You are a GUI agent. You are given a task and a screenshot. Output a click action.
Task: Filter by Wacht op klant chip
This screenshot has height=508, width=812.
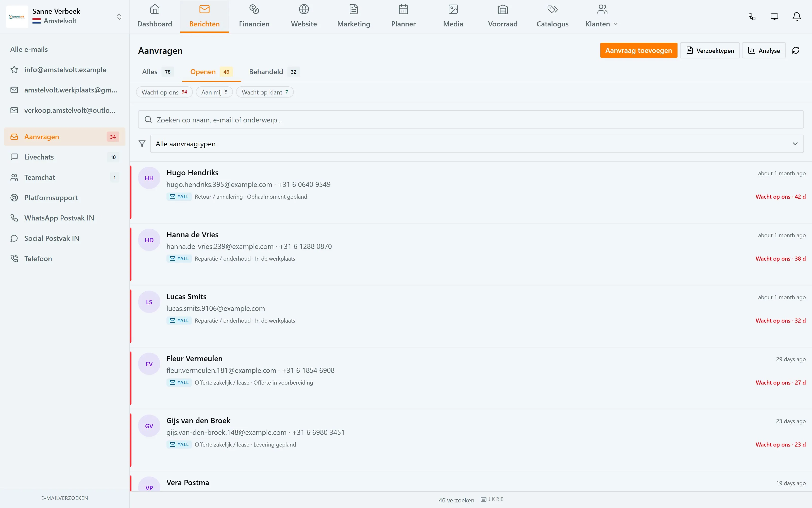coord(265,92)
